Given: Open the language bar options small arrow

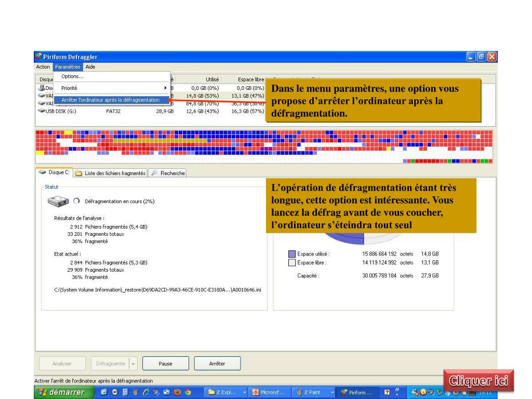Looking at the screenshot, I should click(x=397, y=395).
